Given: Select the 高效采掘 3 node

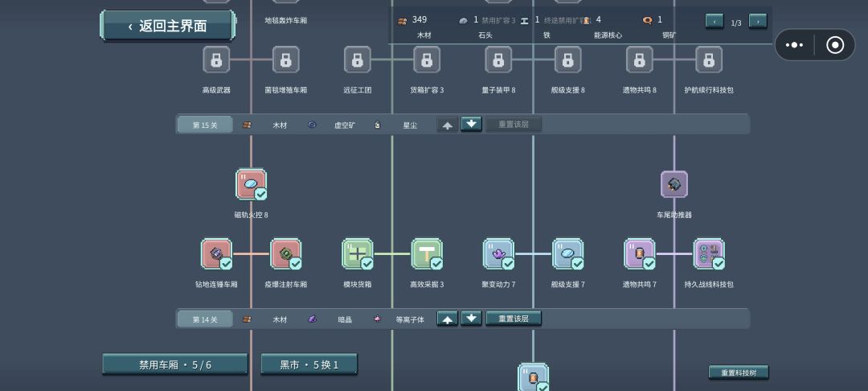Looking at the screenshot, I should pos(427,254).
